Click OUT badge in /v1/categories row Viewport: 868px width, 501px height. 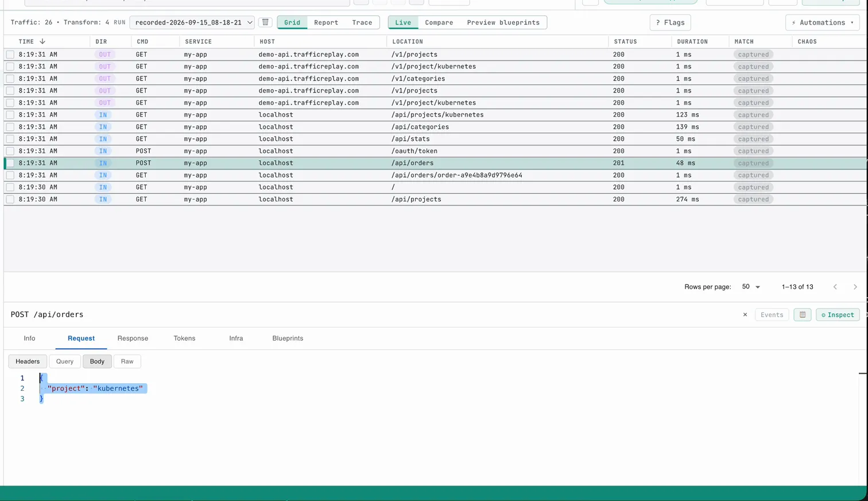click(x=104, y=79)
